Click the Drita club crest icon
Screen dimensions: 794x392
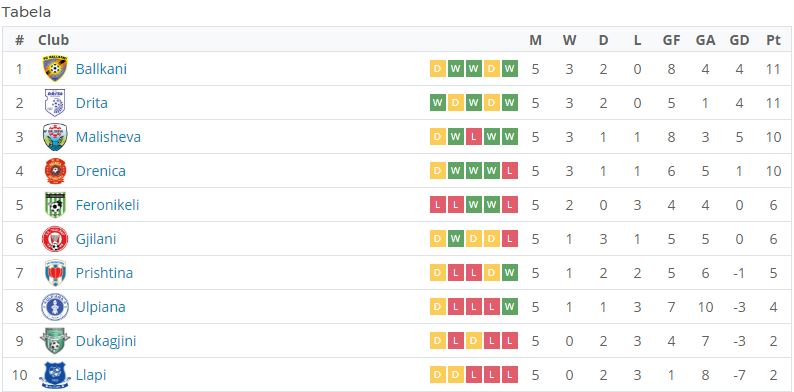(x=55, y=103)
